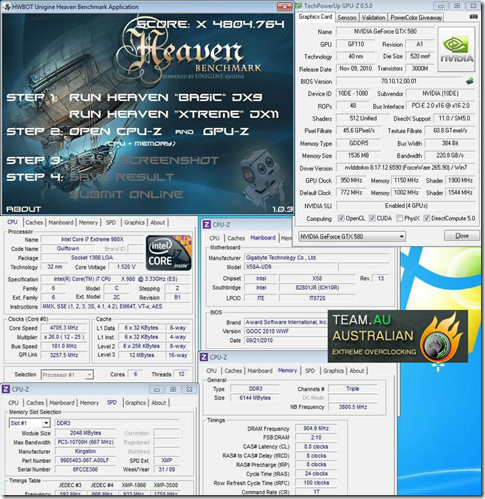485x499 pixels.
Task: Open Mainboard tab in CPU-Z processor window
Action: [x=61, y=222]
